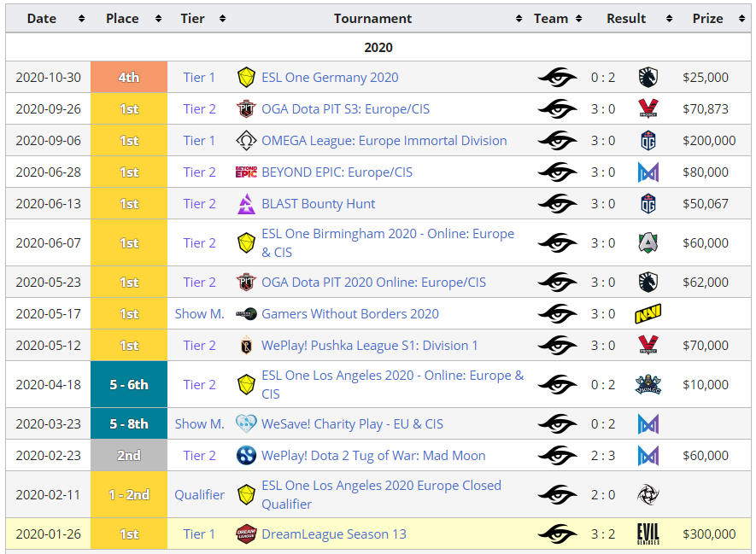The width and height of the screenshot is (756, 554).
Task: Sort table by Tier column arrows
Action: pyautogui.click(x=222, y=19)
